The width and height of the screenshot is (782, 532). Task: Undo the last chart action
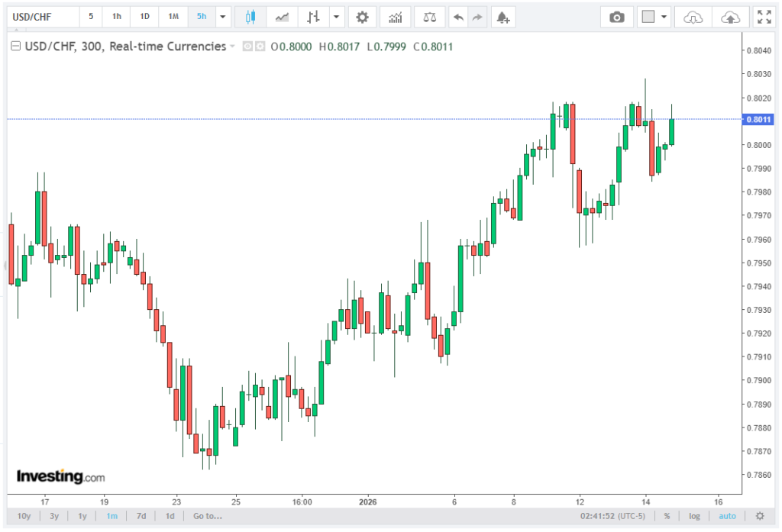coord(457,17)
